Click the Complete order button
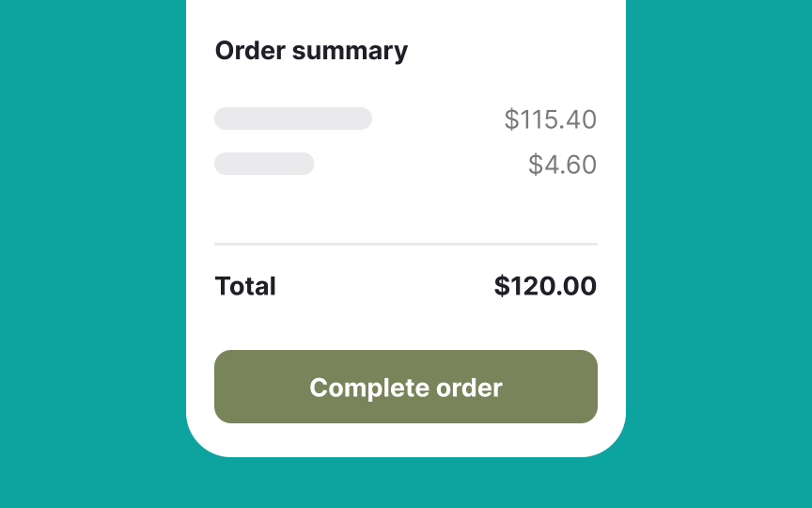 (x=406, y=387)
